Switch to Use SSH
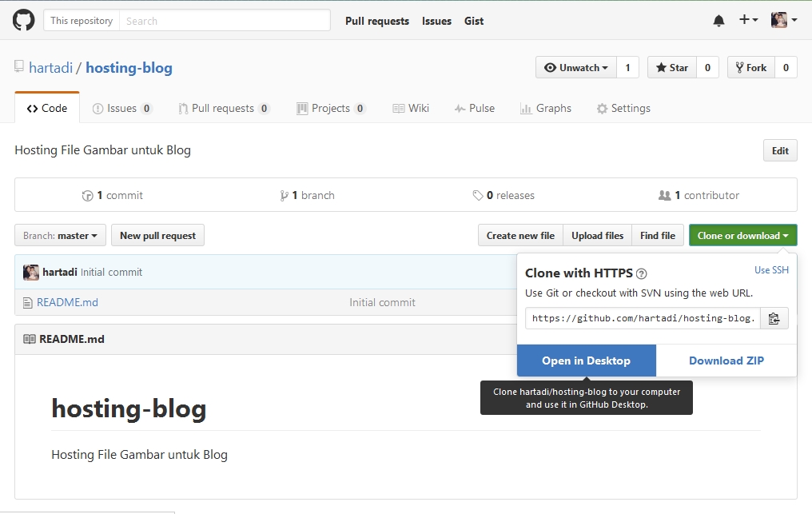Image resolution: width=812 pixels, height=514 pixels. [771, 270]
